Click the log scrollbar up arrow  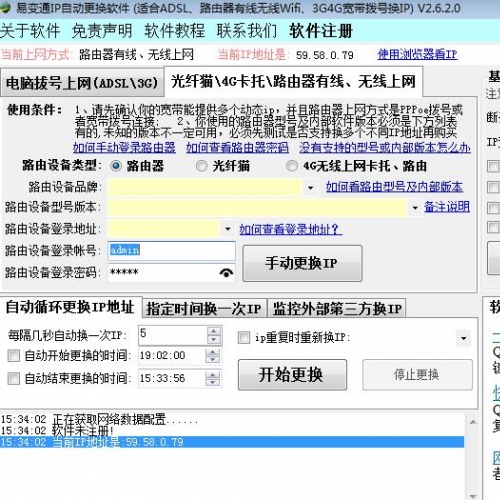pos(473,422)
